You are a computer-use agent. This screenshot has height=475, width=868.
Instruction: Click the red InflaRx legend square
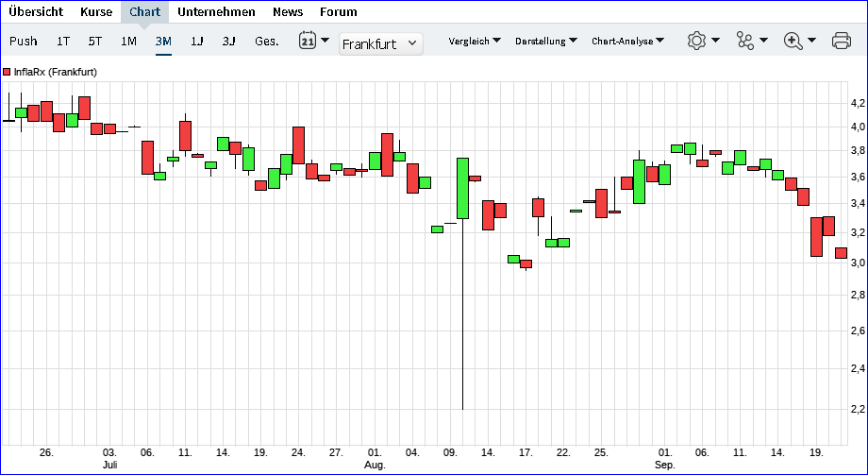click(x=7, y=72)
